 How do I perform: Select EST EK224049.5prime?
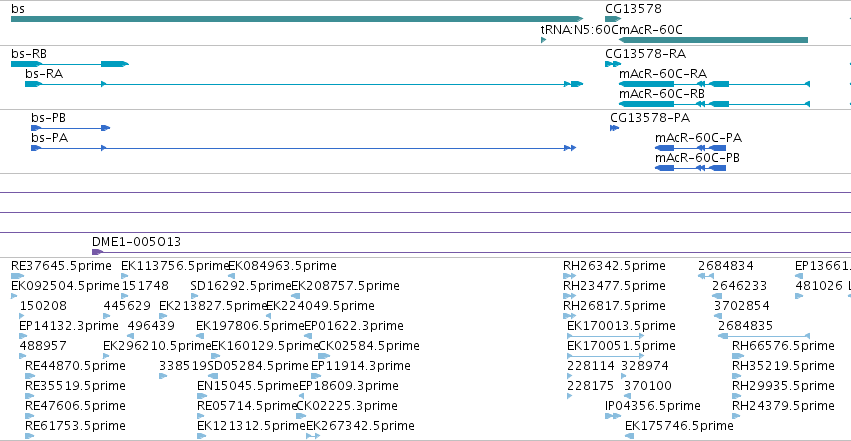(320, 306)
